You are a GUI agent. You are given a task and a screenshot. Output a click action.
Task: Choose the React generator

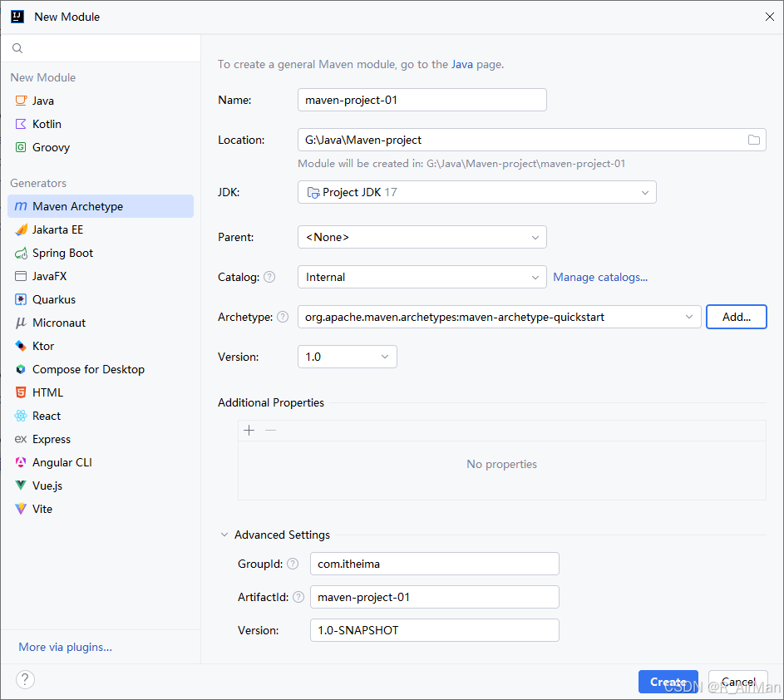click(100, 416)
